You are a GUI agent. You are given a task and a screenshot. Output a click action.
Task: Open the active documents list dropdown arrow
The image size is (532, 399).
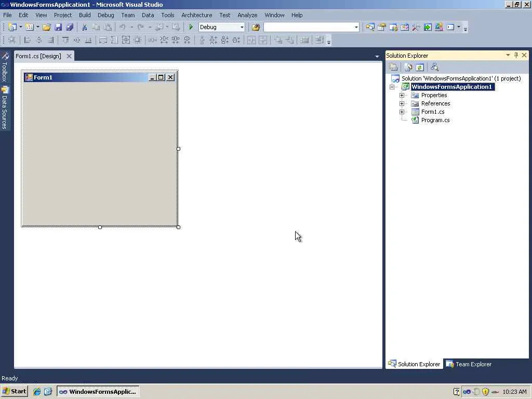(x=377, y=56)
